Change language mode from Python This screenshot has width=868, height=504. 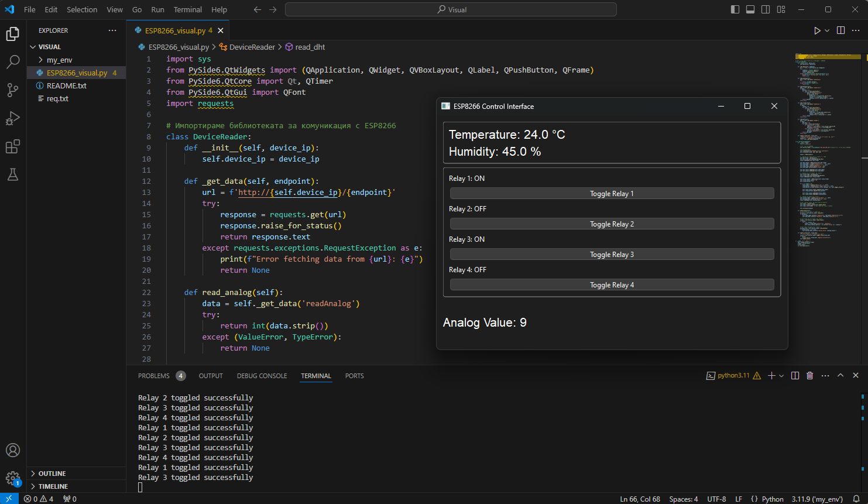[x=773, y=499]
